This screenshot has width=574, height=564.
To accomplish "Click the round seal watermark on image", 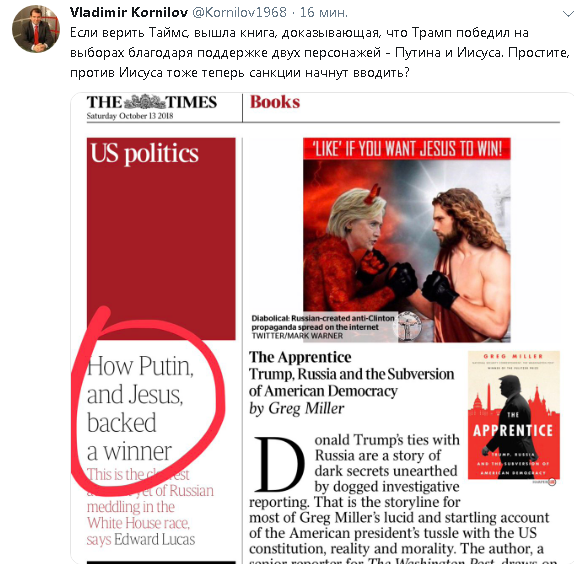I will click(407, 326).
